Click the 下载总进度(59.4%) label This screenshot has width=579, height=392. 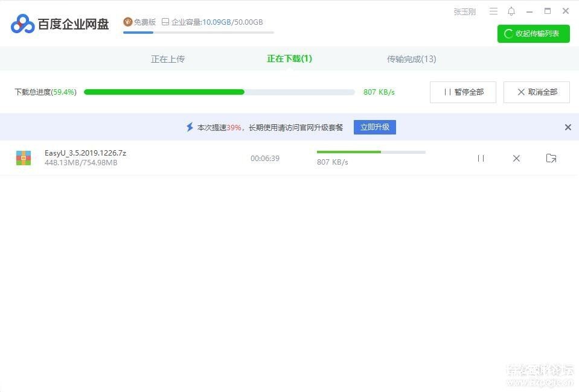pos(45,92)
